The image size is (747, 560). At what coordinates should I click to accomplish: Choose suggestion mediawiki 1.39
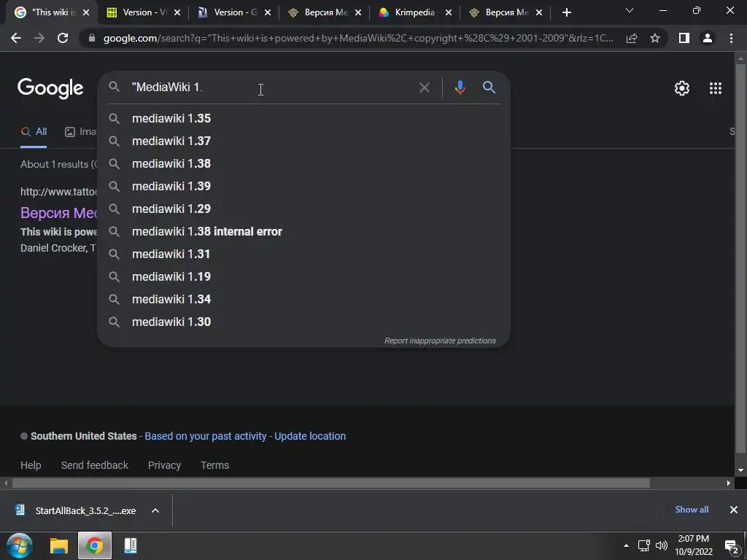[x=303, y=186]
